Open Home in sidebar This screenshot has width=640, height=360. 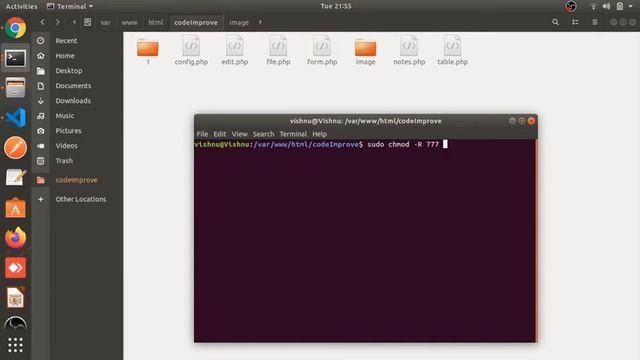(x=65, y=56)
